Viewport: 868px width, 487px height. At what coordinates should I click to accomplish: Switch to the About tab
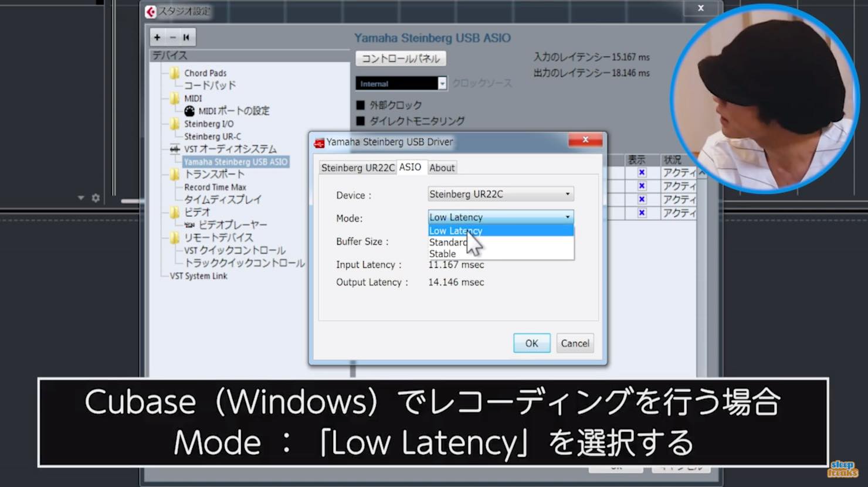click(442, 168)
